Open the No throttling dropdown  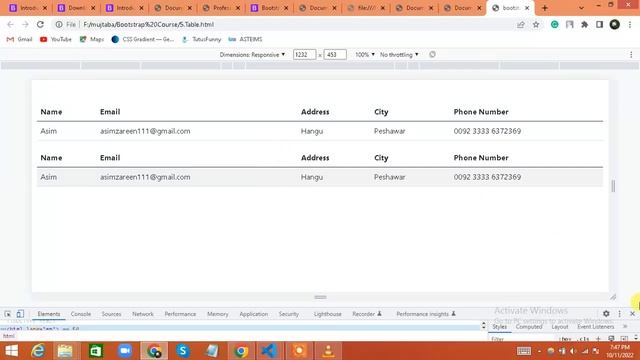coord(399,54)
